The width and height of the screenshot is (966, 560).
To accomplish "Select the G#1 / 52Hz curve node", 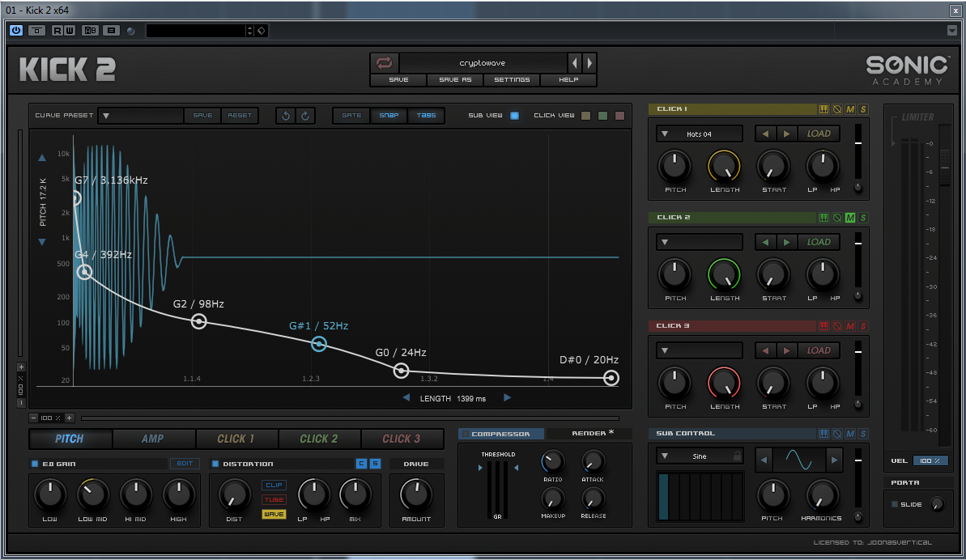I will tap(318, 344).
